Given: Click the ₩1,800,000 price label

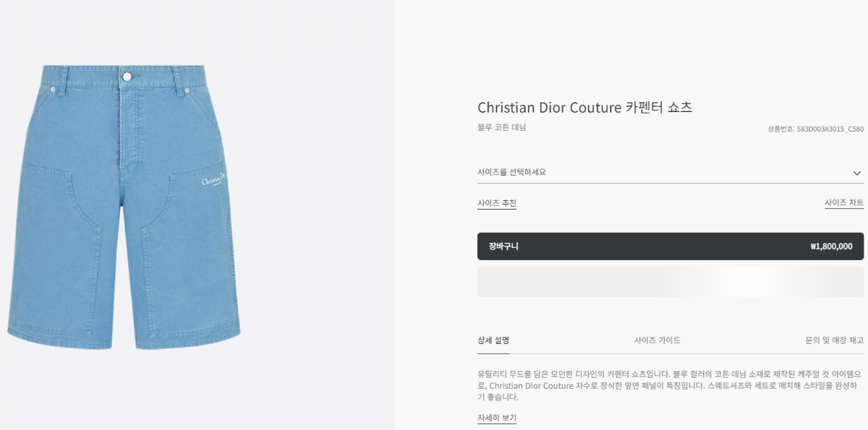Looking at the screenshot, I should click(x=831, y=246).
